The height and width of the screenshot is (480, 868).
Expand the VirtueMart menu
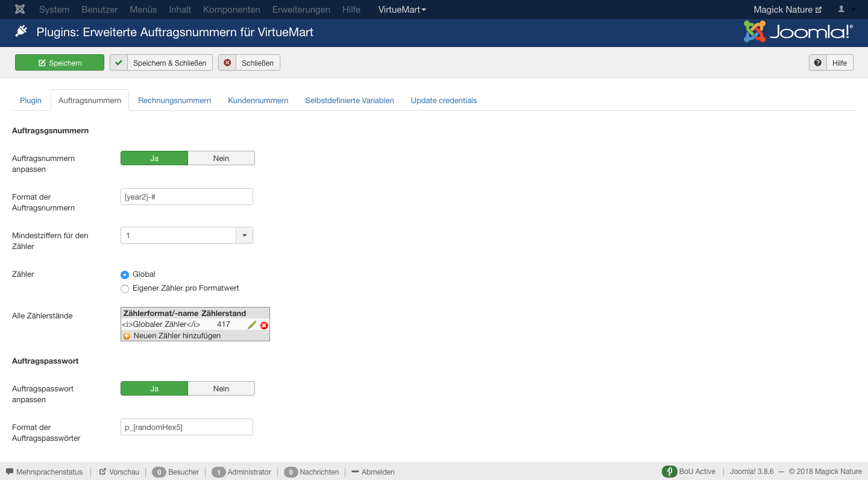pos(402,10)
